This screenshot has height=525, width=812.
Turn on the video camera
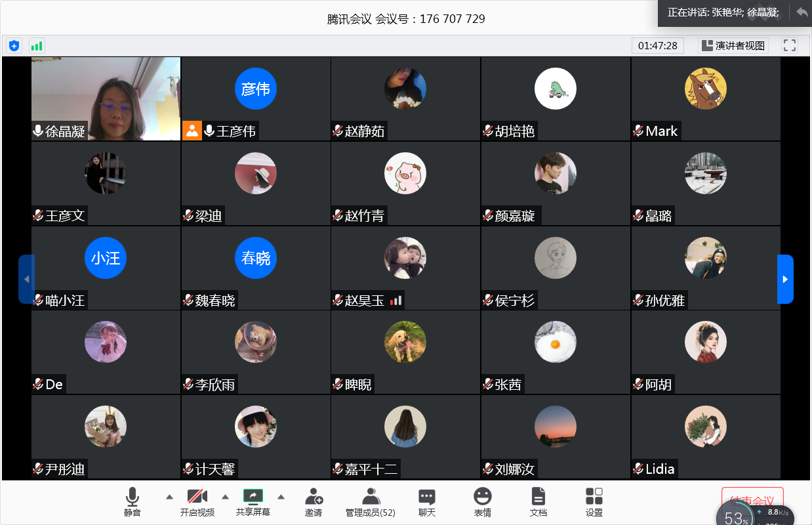click(197, 502)
